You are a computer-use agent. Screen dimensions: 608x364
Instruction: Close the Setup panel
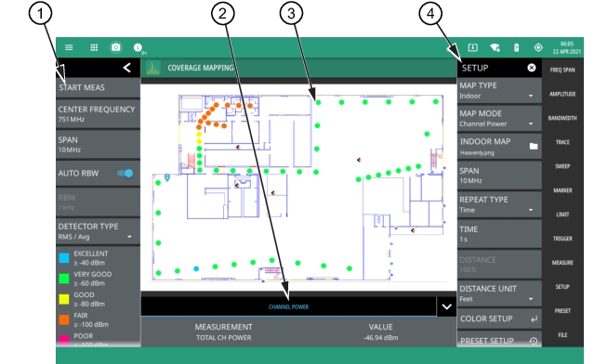coord(531,68)
